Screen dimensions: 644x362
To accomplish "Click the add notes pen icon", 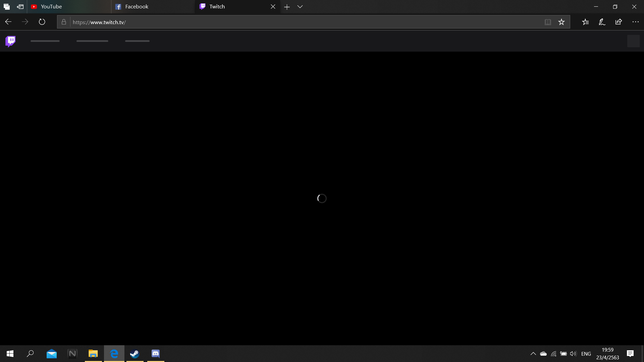I will click(x=602, y=22).
